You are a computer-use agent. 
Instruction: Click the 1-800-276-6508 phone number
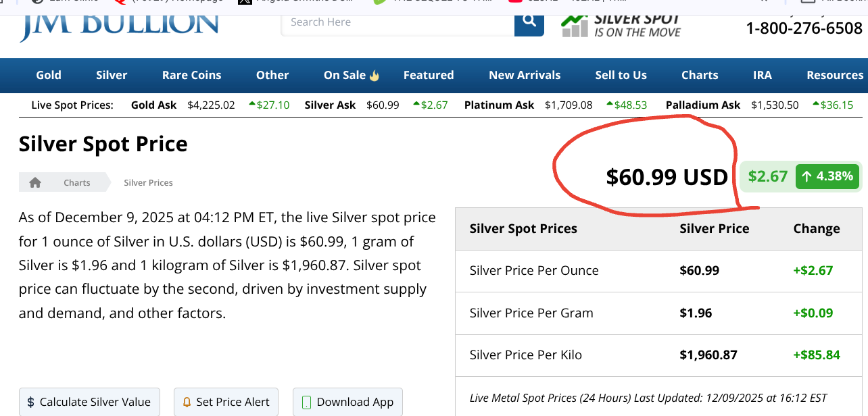pos(804,28)
